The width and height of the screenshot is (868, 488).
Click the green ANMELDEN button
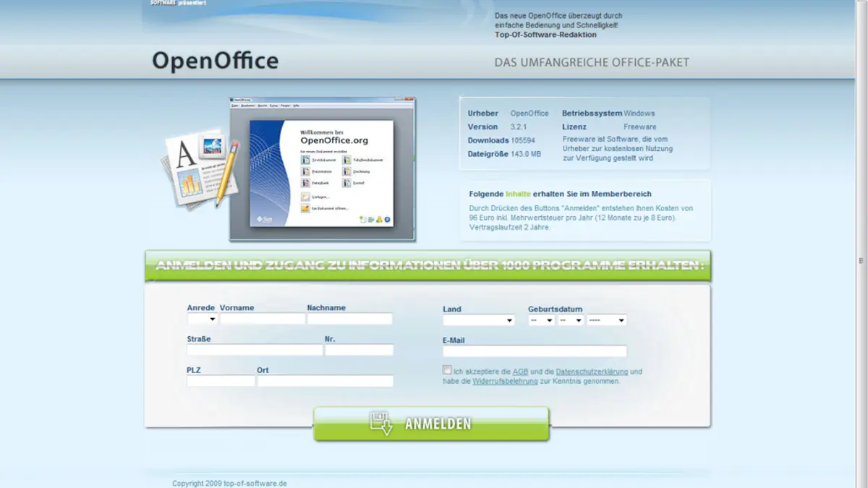click(431, 424)
